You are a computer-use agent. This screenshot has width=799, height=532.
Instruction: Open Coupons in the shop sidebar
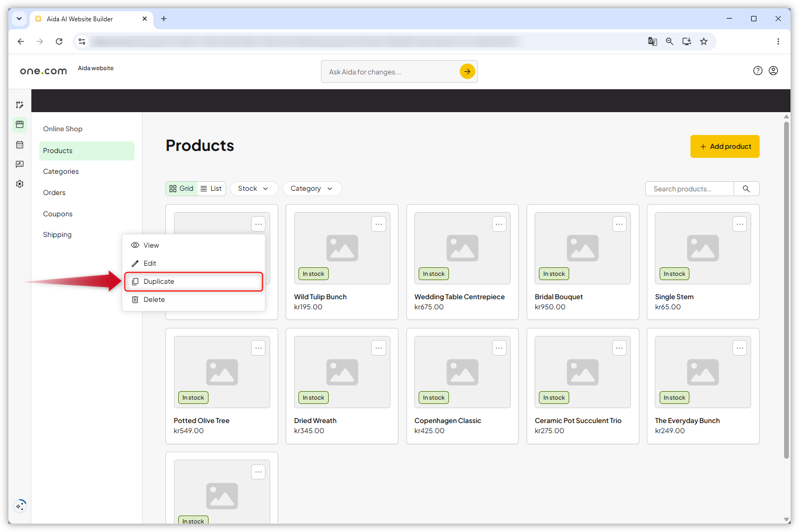pyautogui.click(x=57, y=214)
